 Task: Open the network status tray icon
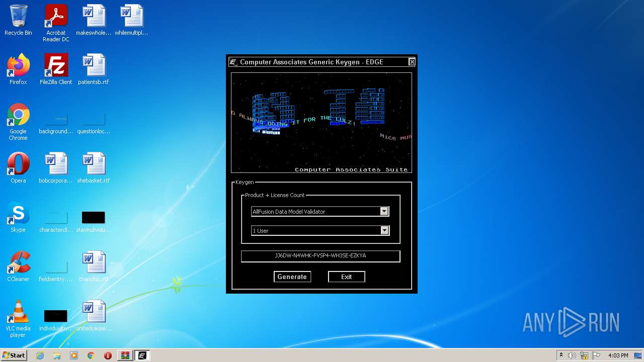pyautogui.click(x=584, y=355)
